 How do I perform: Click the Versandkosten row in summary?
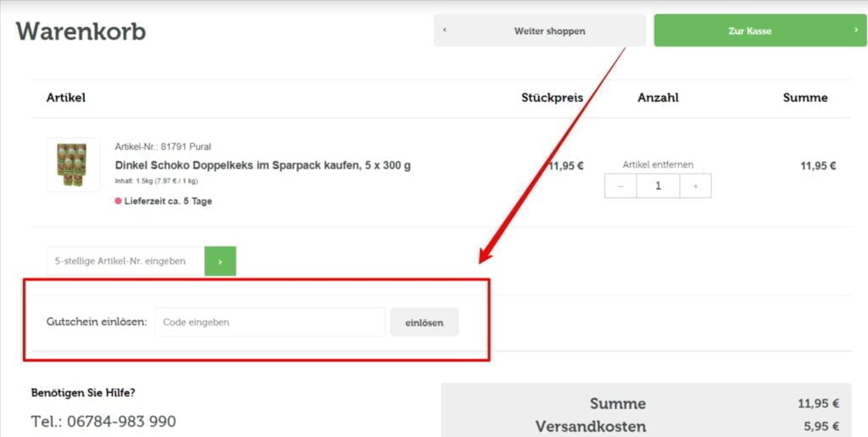point(590,426)
